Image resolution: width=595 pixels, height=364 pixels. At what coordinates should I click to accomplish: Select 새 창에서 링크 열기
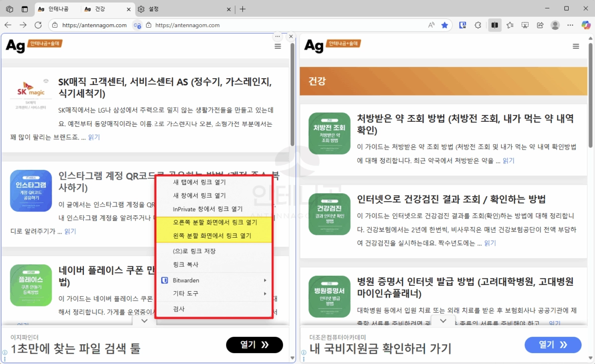click(214, 196)
